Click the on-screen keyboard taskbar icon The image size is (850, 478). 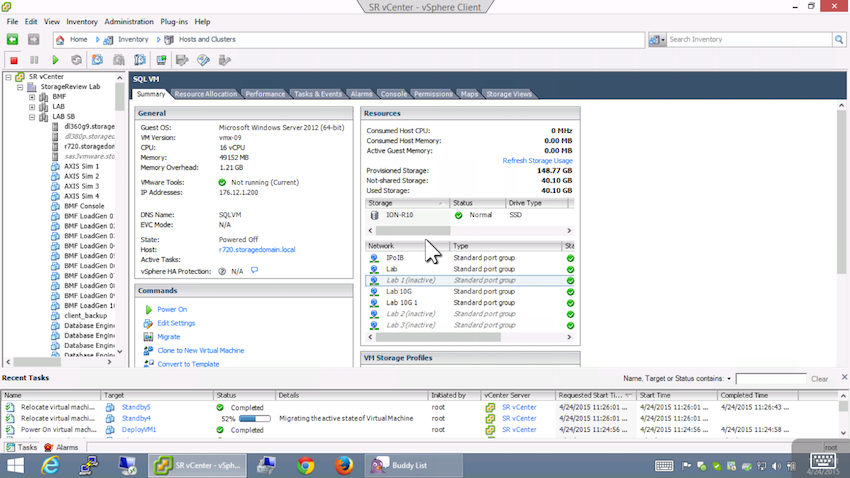(x=664, y=466)
